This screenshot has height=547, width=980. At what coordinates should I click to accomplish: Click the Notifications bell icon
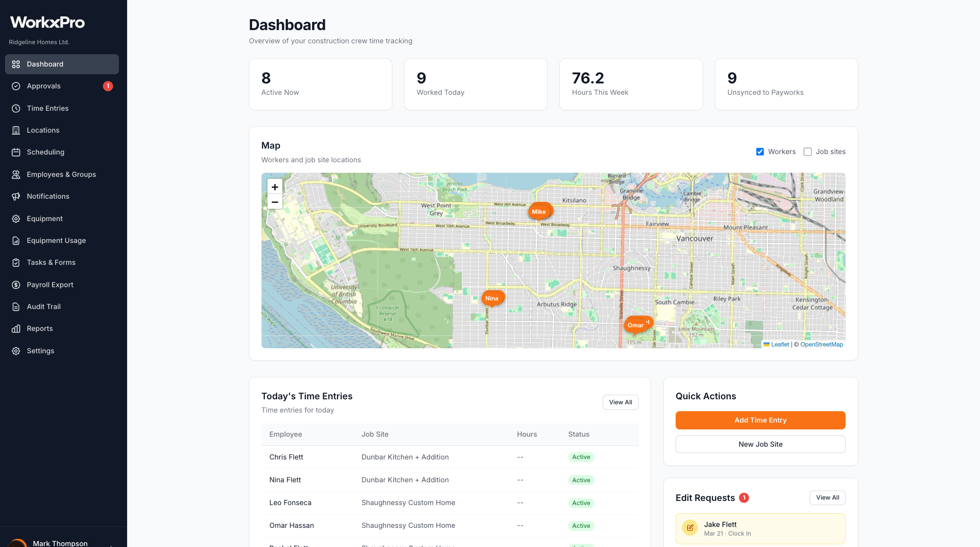coord(16,196)
